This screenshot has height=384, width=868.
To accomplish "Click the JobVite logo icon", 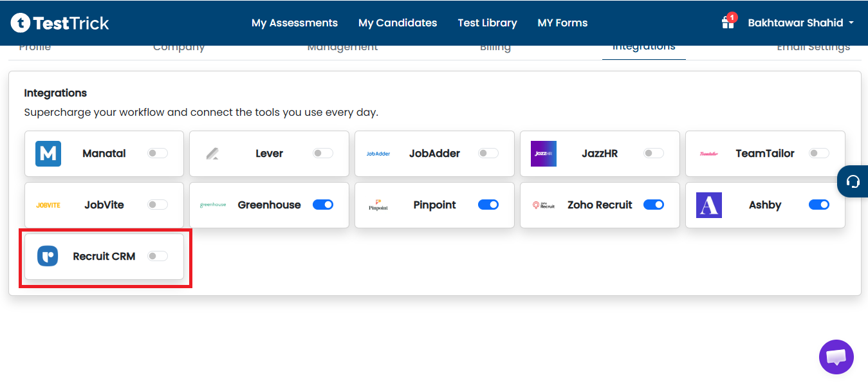I will coord(48,205).
